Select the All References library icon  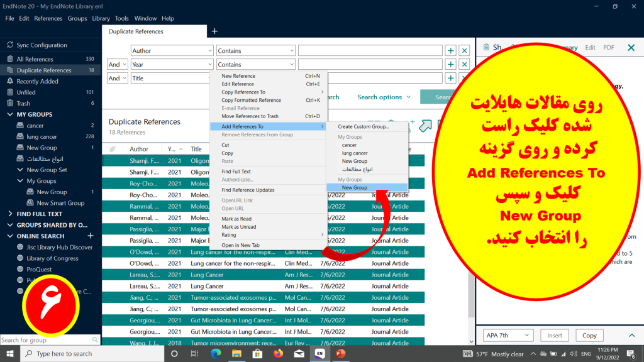10,59
